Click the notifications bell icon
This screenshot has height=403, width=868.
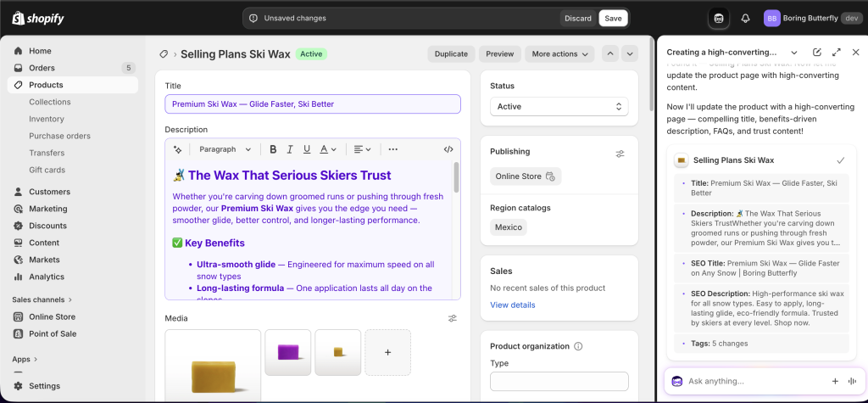point(745,18)
